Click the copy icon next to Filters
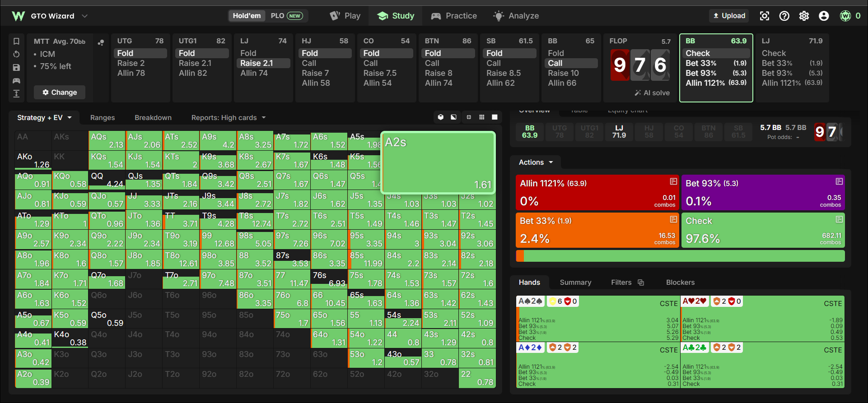Image resolution: width=868 pixels, height=403 pixels. coord(641,283)
